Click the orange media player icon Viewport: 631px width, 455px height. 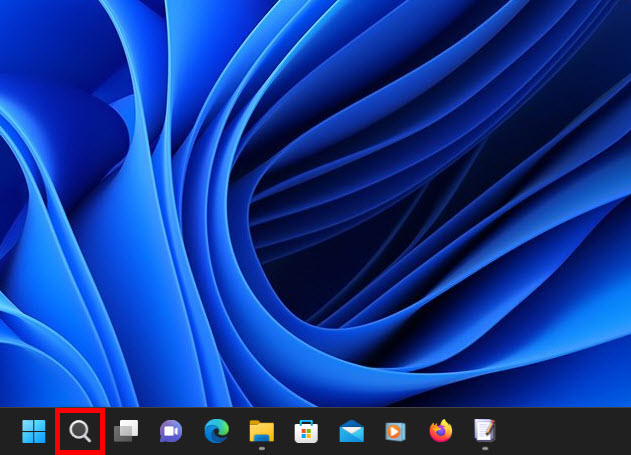tap(396, 431)
